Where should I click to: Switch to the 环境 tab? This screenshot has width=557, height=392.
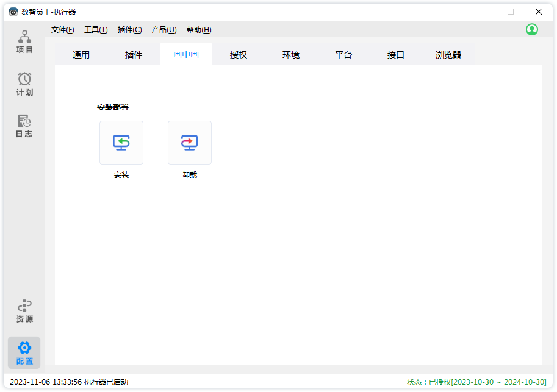pyautogui.click(x=291, y=55)
